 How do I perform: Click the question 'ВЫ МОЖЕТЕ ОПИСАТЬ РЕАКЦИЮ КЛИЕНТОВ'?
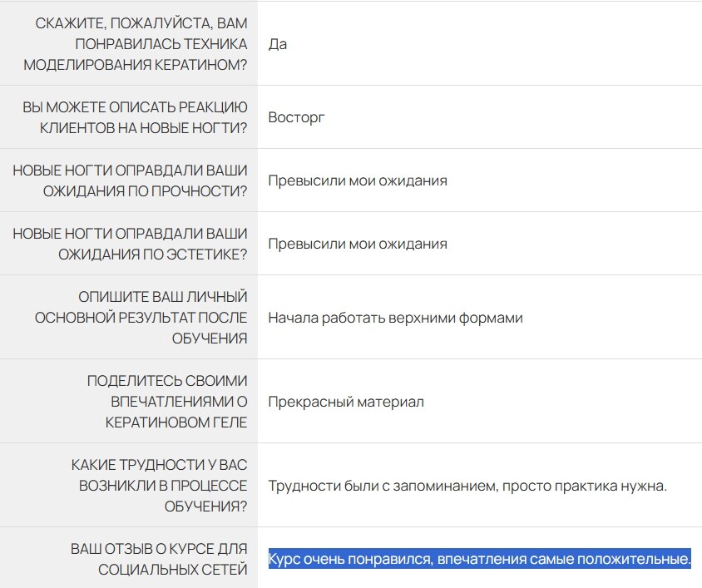pos(136,117)
